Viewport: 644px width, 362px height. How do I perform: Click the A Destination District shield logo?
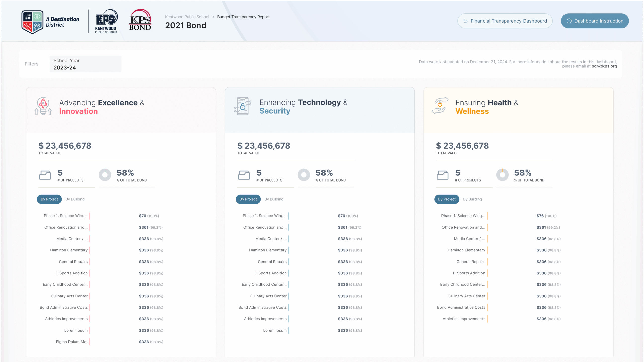click(32, 22)
